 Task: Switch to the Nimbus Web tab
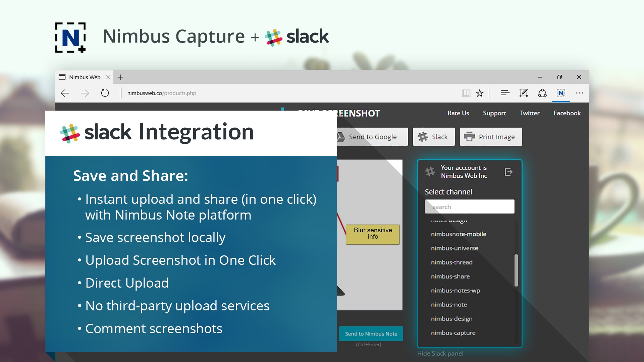(85, 77)
